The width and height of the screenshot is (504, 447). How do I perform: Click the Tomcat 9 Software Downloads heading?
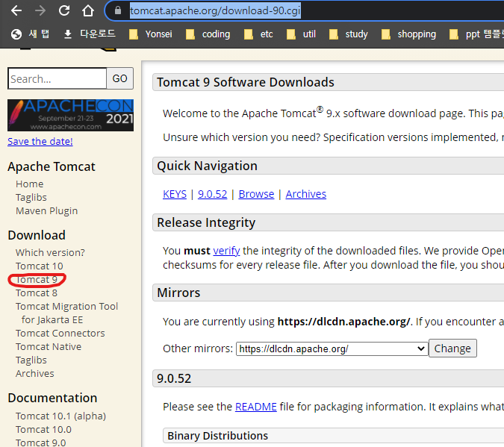click(x=246, y=82)
